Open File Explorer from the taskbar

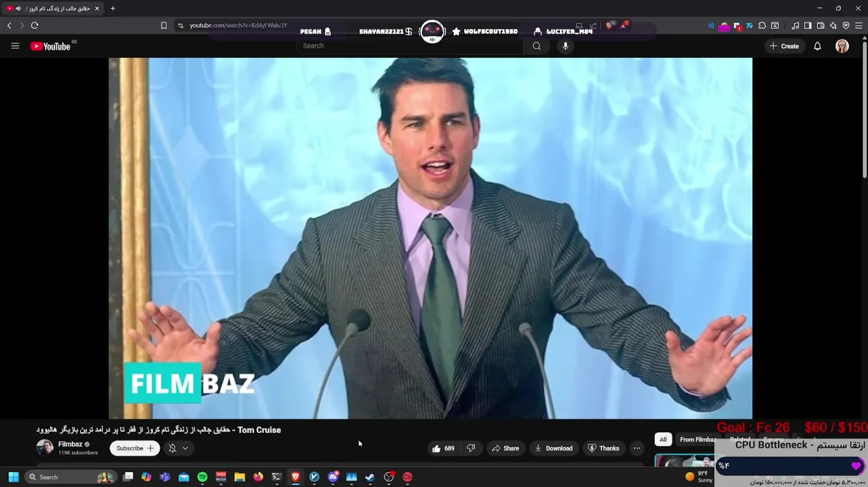click(x=239, y=477)
